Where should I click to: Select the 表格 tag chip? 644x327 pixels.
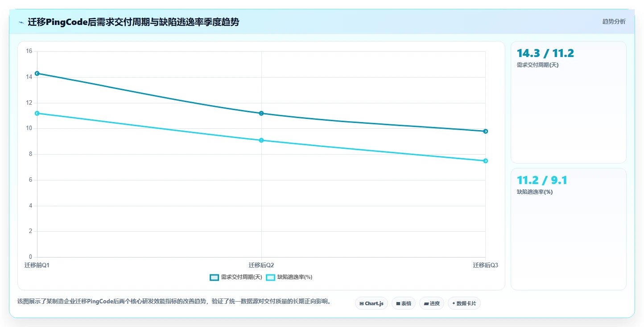click(404, 303)
